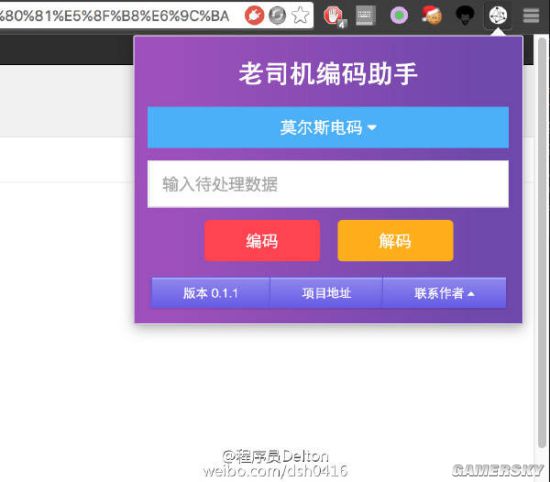
Task: Open the red stop-hand ad blocker extension
Action: tap(334, 16)
